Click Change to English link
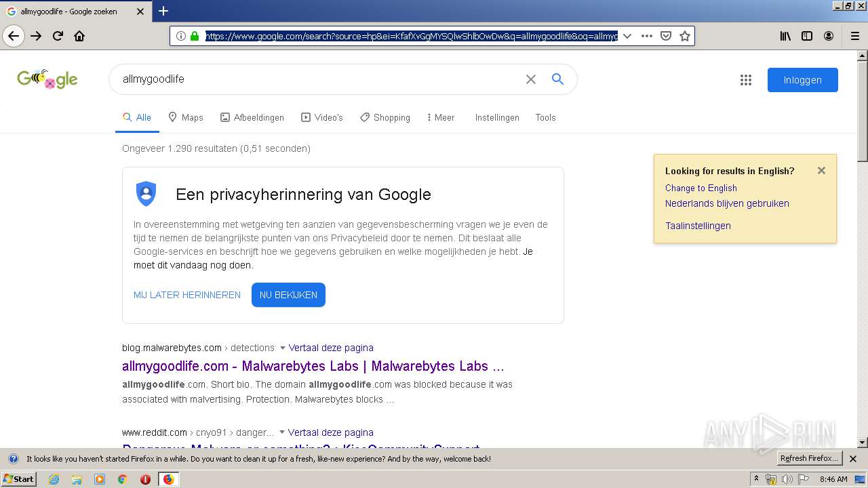Screen dimensions: 868x488 (x=701, y=188)
